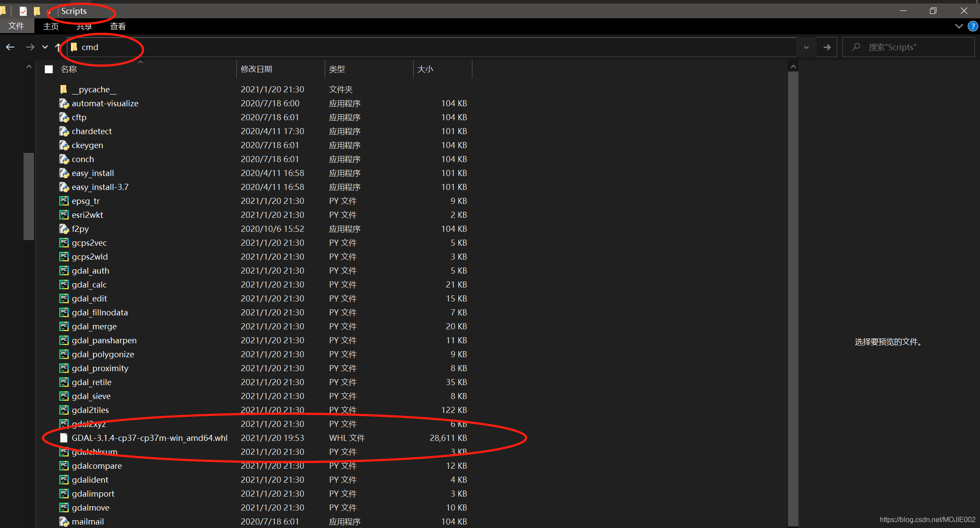Sort by the 类型 column header
The width and height of the screenshot is (980, 528).
pyautogui.click(x=369, y=69)
